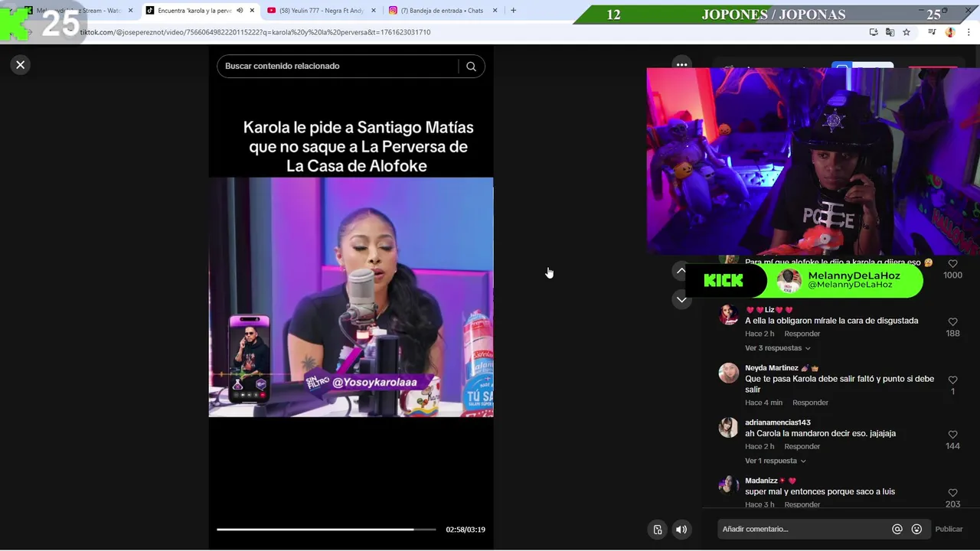Screen dimensions: 980x551
Task: Click the comment like count 188
Action: coord(952,334)
